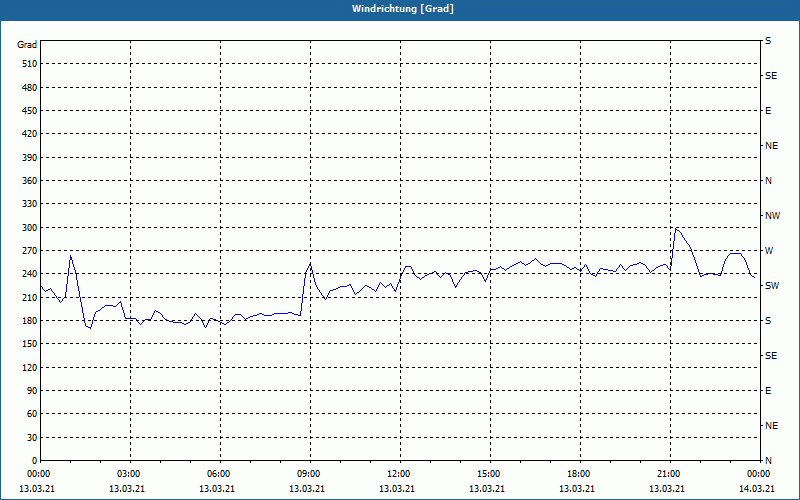Select the 30 tick label
800x500 pixels.
coord(32,437)
